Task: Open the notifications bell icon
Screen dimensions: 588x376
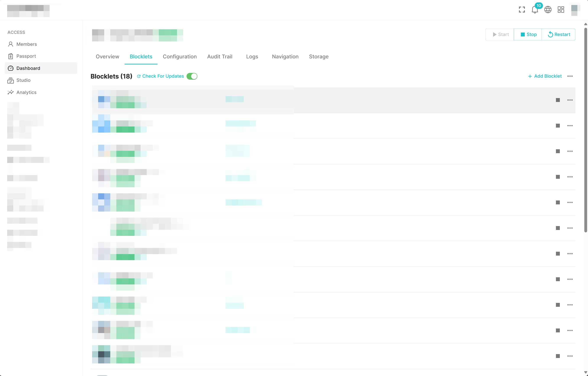Action: tap(534, 10)
